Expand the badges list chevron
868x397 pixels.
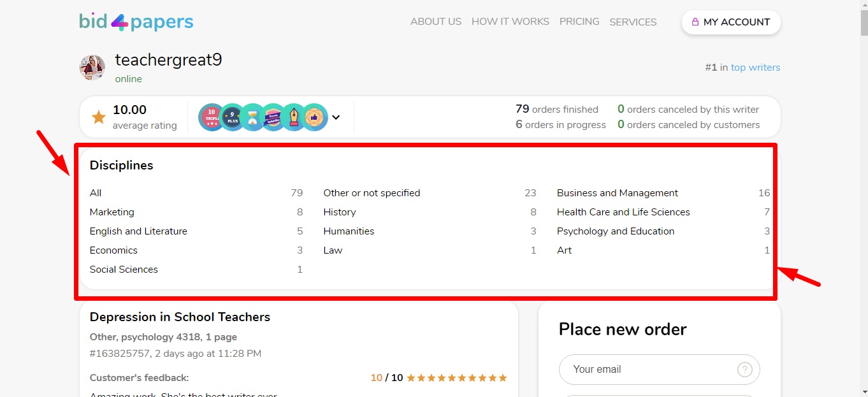pyautogui.click(x=336, y=117)
